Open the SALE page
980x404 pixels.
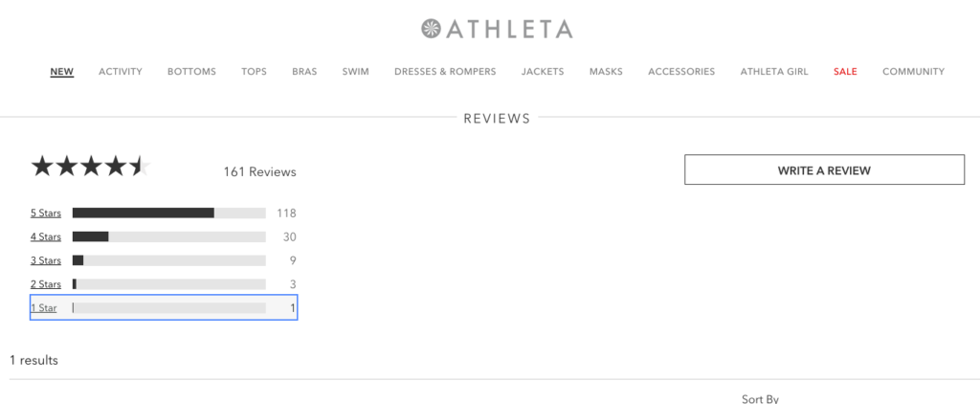click(x=845, y=72)
